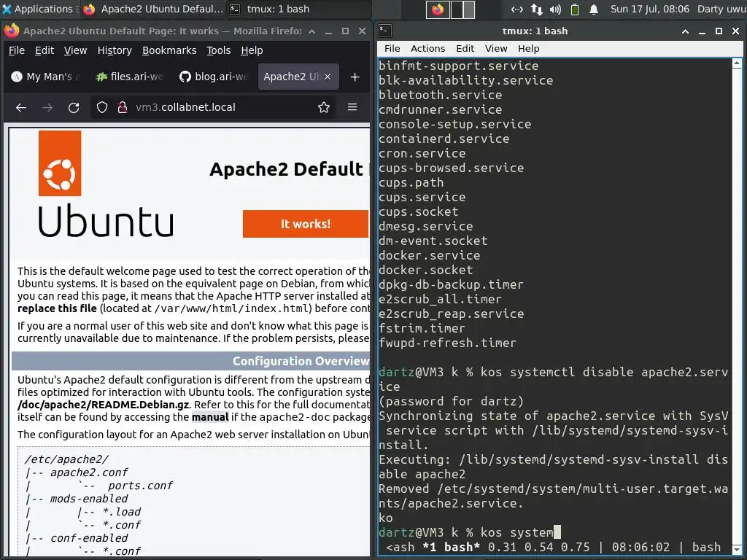Screen dimensions: 747x560
Task: Click the terminal window title icon
Action: (385, 31)
